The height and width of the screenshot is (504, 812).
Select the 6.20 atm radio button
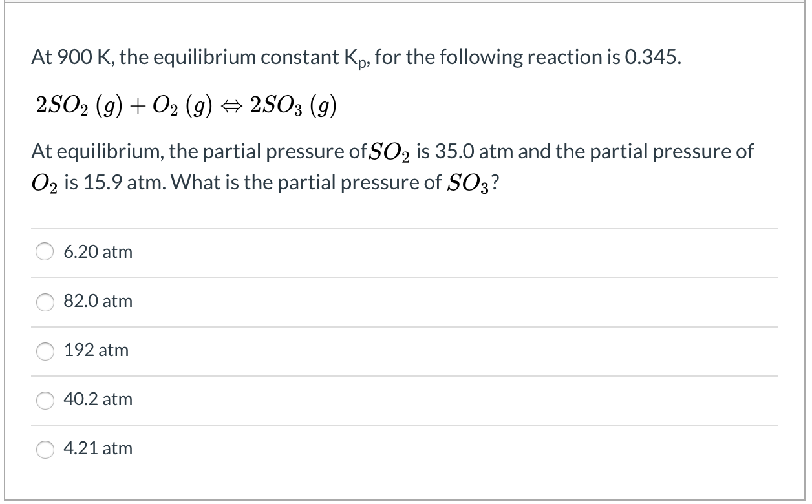(x=45, y=252)
